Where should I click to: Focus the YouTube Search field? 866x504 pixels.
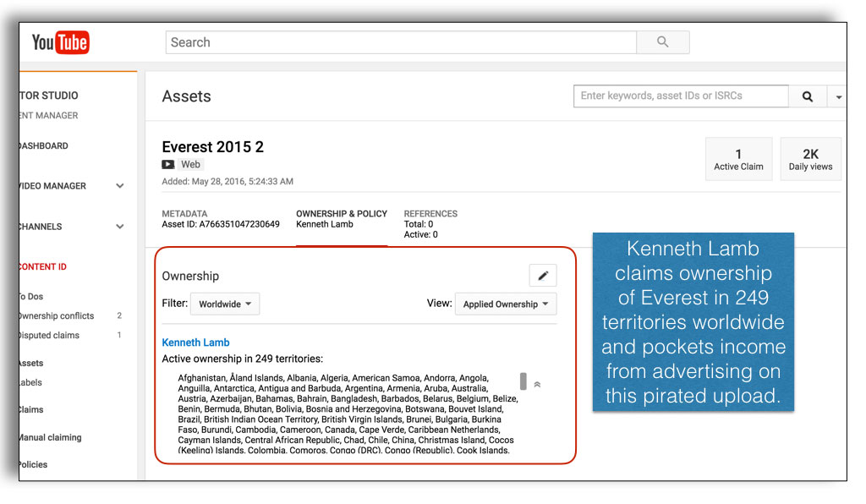pos(401,42)
